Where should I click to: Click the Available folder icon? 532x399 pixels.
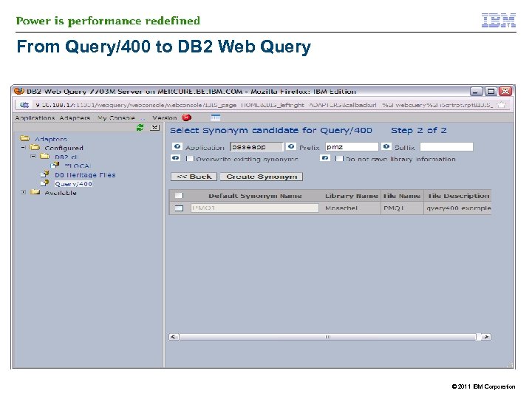coord(35,192)
